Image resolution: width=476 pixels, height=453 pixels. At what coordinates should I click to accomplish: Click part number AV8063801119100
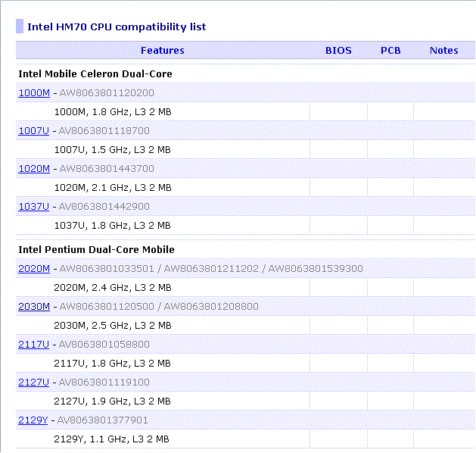pos(104,382)
